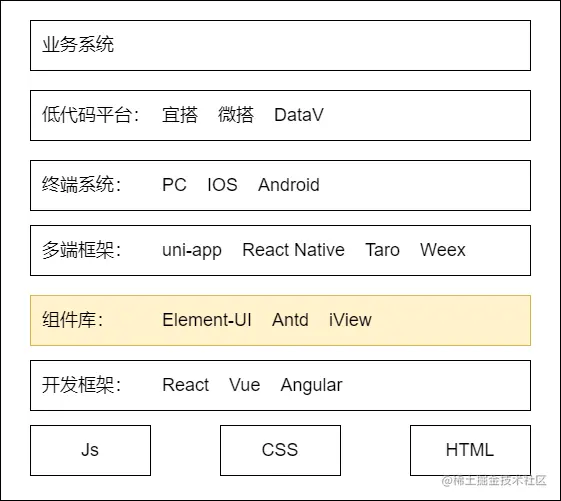
Task: Select the Angular text
Action: [312, 386]
